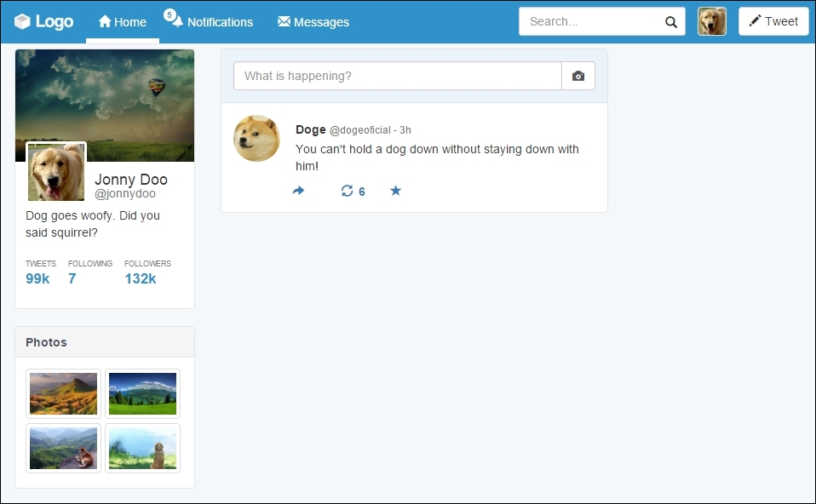
Task: Click the retweet count 6
Action: tap(362, 192)
